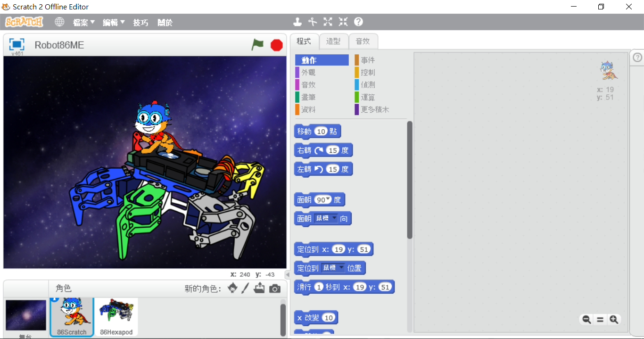Edit value 10 in x 改變 block
The height and width of the screenshot is (339, 644).
click(x=328, y=318)
